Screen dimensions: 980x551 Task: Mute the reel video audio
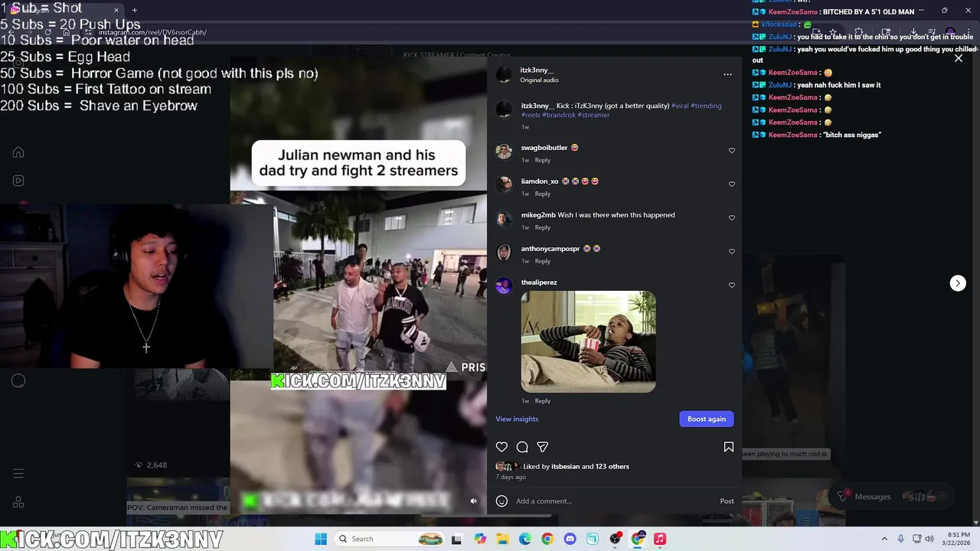(x=473, y=501)
